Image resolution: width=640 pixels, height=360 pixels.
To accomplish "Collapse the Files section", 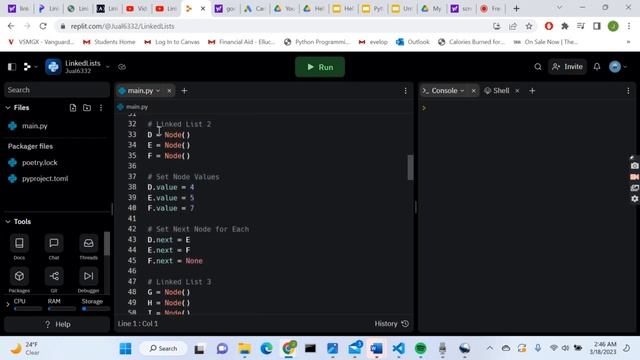I will (x=8, y=108).
